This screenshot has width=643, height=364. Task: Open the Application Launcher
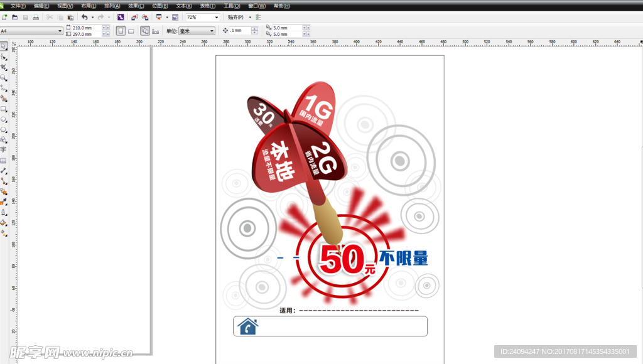coord(159,17)
